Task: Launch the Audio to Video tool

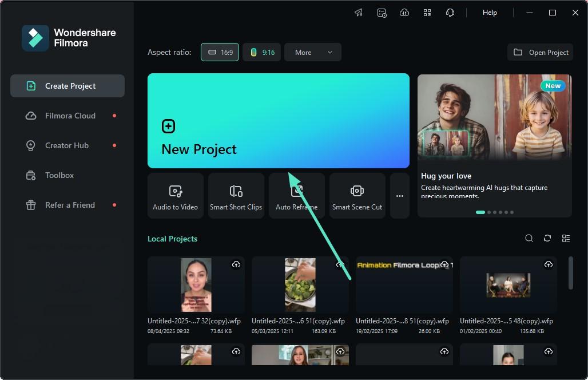Action: pos(176,196)
